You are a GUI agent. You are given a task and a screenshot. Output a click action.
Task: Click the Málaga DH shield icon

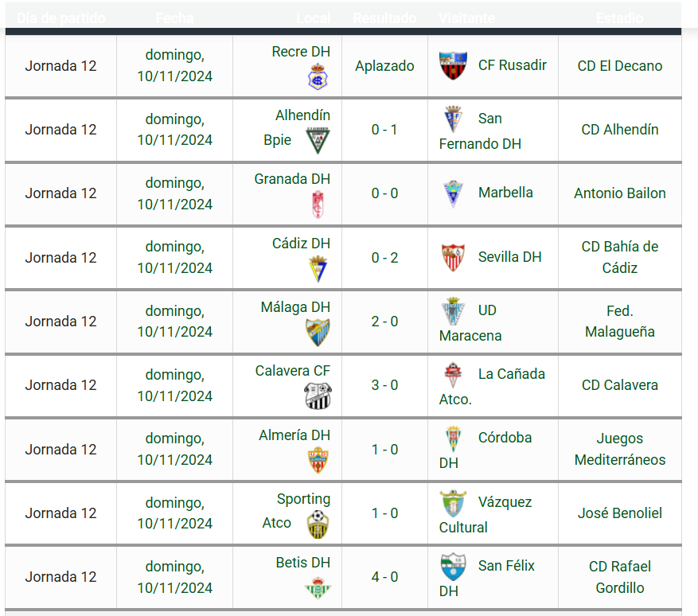click(318, 333)
